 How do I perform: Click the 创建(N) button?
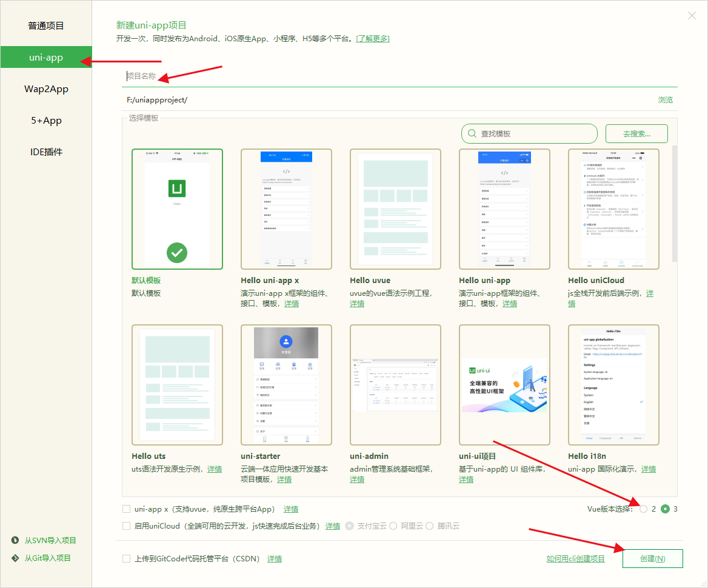pyautogui.click(x=652, y=559)
